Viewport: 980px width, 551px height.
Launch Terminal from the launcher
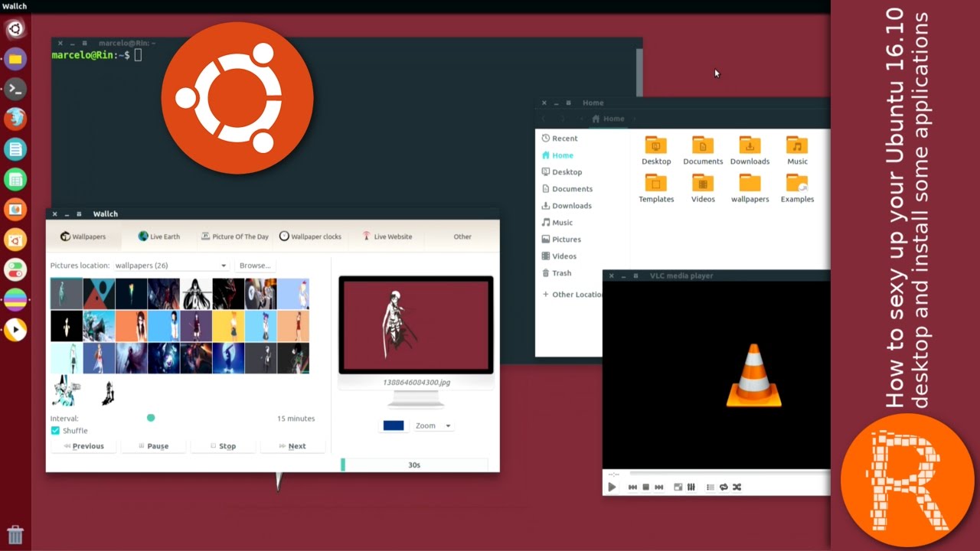click(15, 89)
